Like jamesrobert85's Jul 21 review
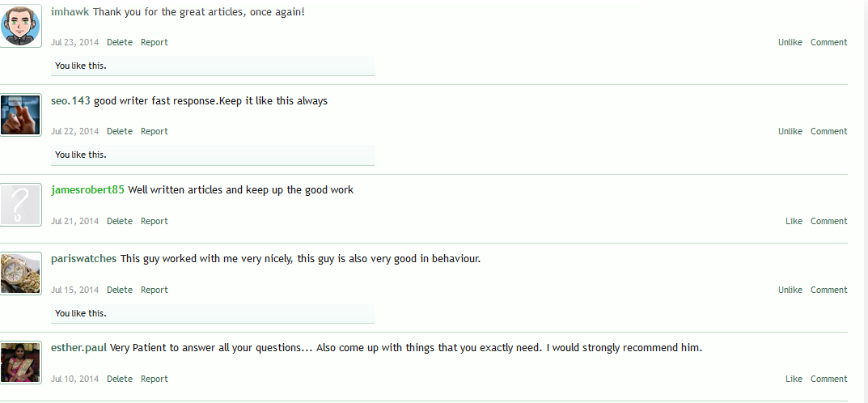868x403 pixels. 794,221
